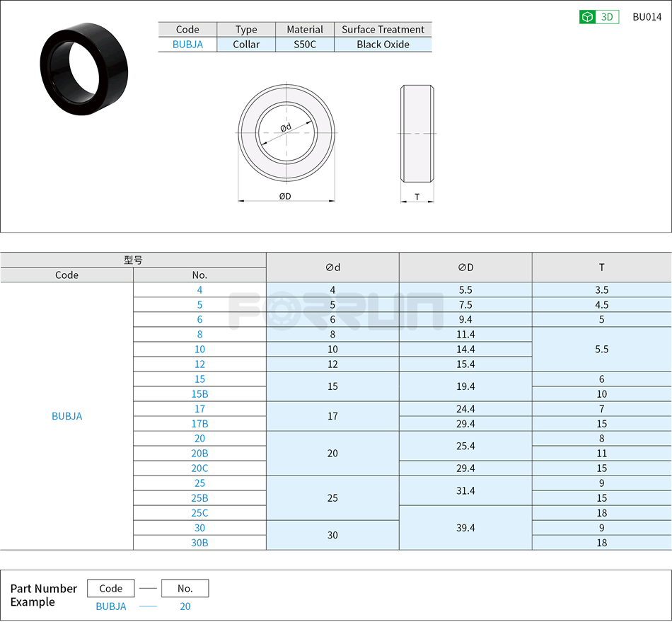
Task: Click the ØD value 7.5
Action: 465,305
